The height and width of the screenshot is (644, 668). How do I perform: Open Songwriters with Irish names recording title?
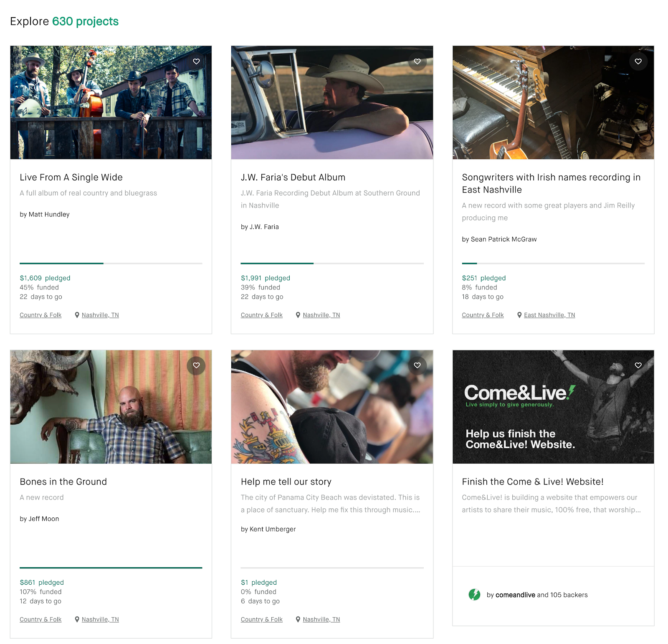(x=551, y=183)
